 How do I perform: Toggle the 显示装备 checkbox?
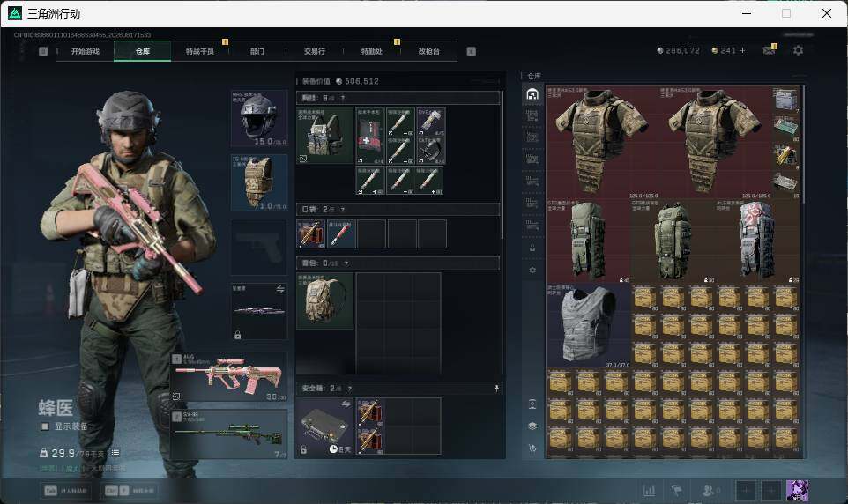[45, 426]
